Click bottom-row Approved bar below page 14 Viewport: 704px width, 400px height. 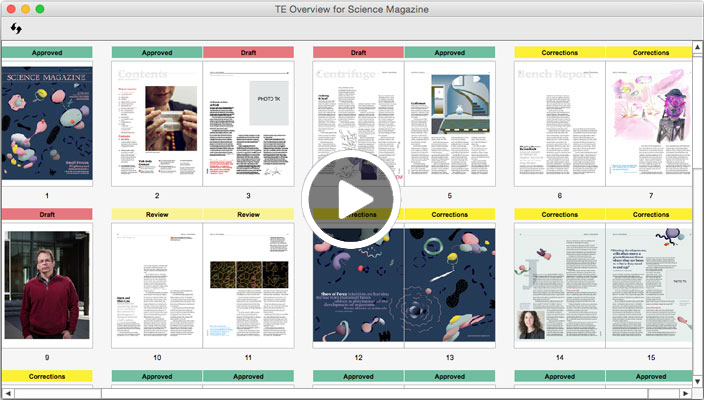[559, 376]
